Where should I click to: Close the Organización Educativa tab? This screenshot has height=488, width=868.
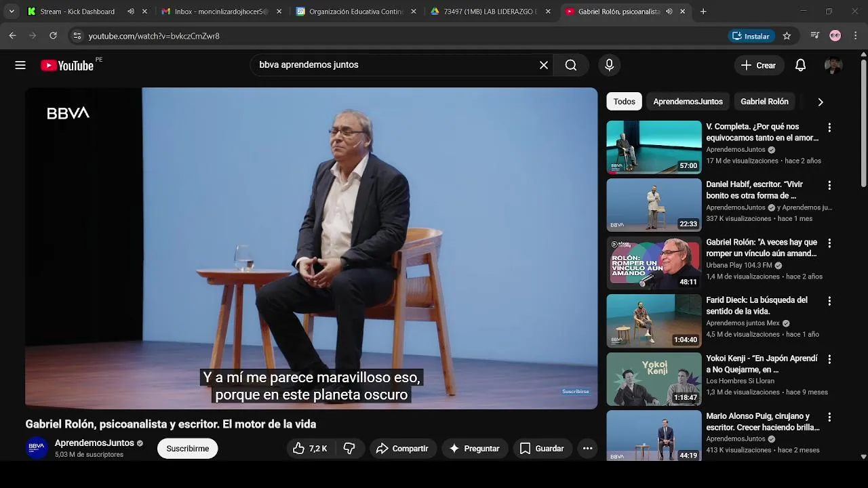click(414, 12)
